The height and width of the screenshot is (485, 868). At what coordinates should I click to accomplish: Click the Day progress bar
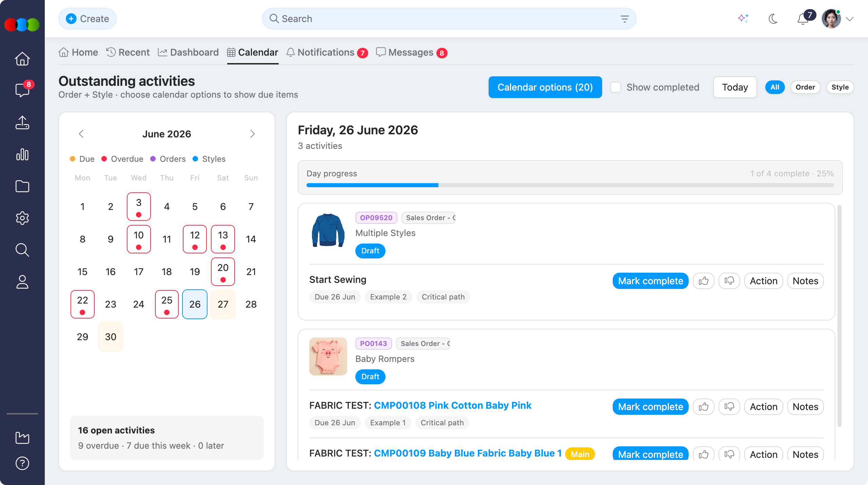(x=570, y=185)
